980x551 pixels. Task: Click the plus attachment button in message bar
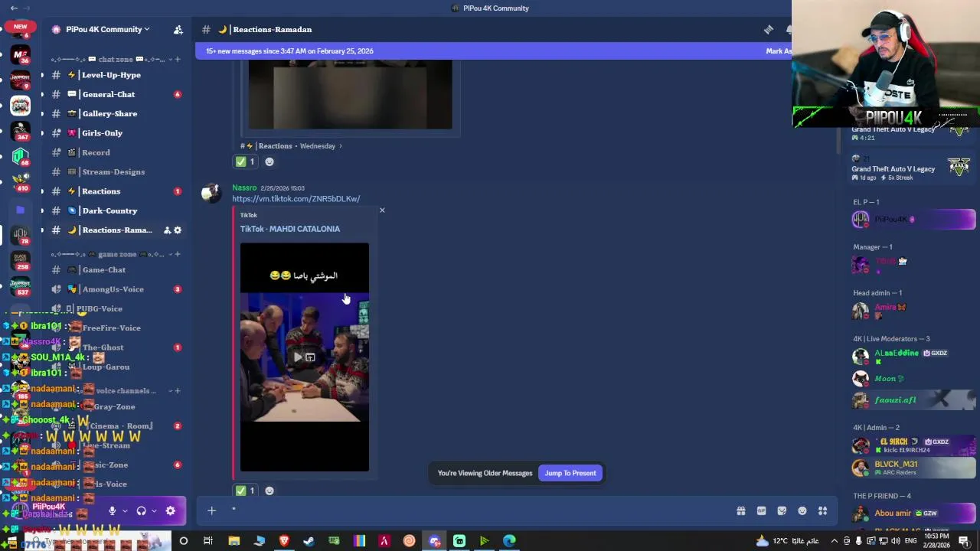(x=211, y=511)
